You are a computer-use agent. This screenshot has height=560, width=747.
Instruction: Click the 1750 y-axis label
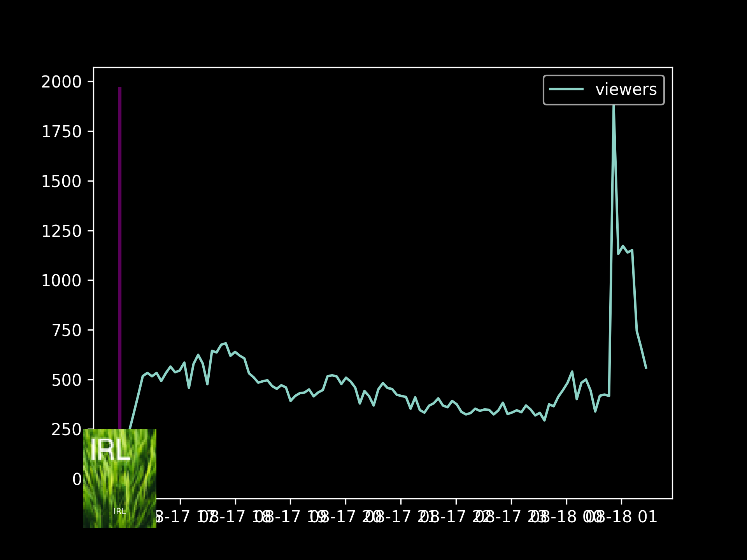(61, 132)
